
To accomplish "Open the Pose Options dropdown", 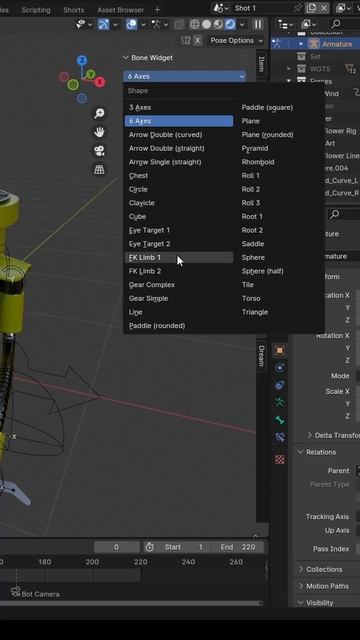I will point(236,40).
